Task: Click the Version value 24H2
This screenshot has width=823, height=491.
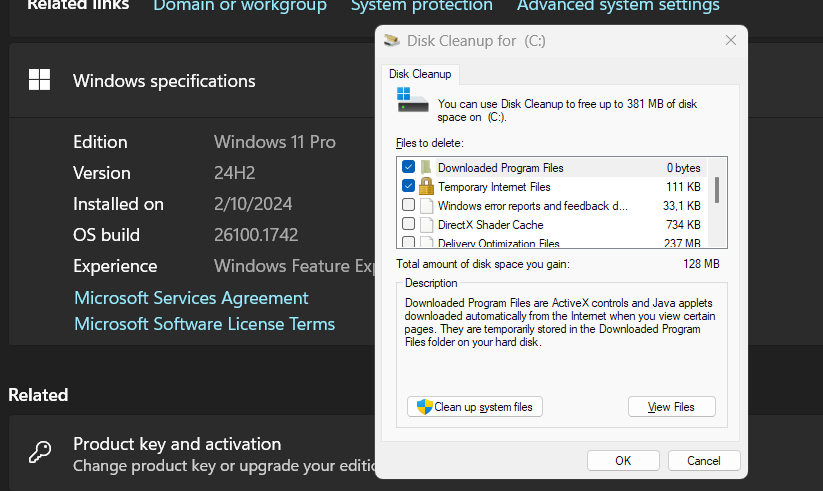Action: tap(234, 173)
